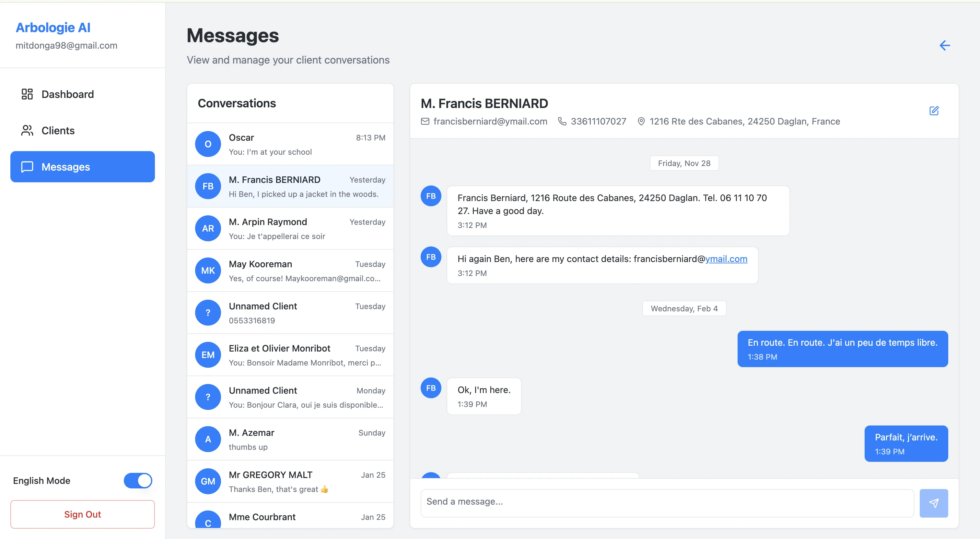Open the ymail.com link in message
This screenshot has width=980, height=539.
click(x=726, y=259)
